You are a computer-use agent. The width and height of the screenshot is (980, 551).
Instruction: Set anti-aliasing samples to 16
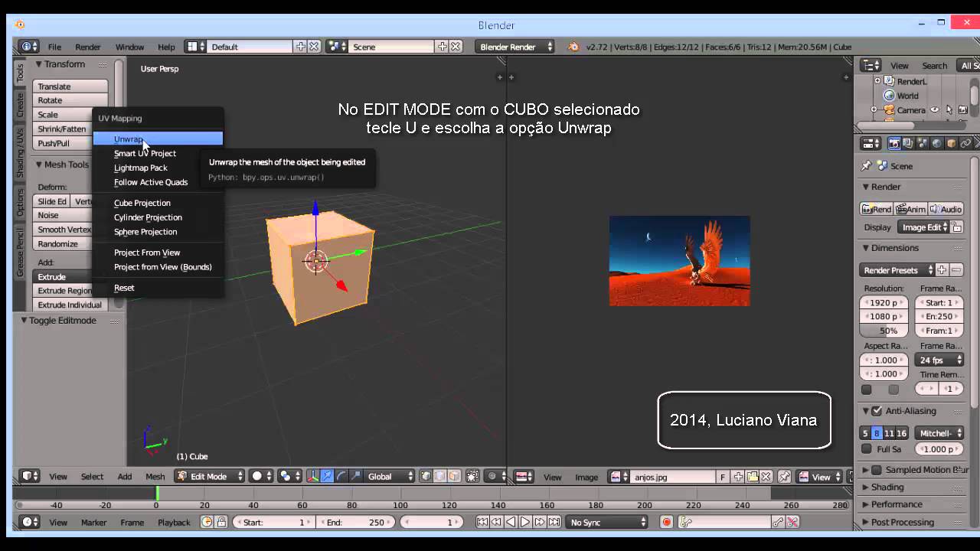click(x=902, y=433)
